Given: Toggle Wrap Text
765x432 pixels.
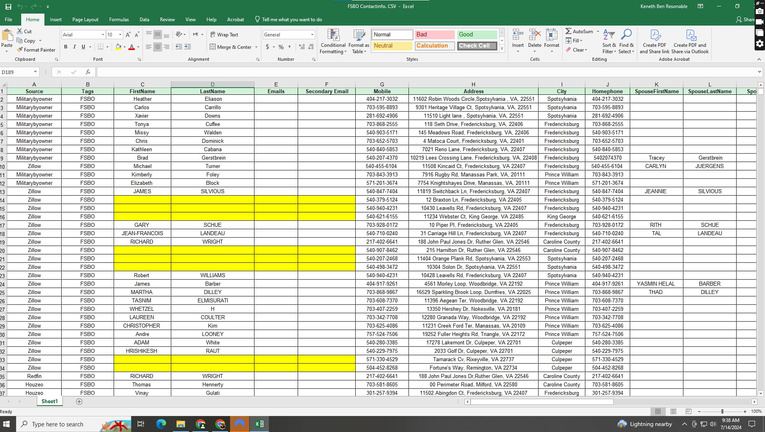Looking at the screenshot, I should click(224, 35).
